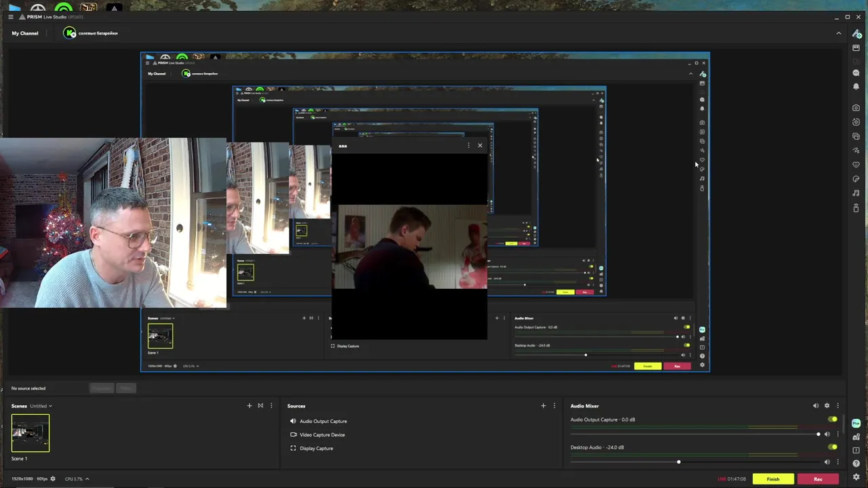Expand the Untitled scene collection dropdown
This screenshot has width=868, height=488.
coord(41,406)
